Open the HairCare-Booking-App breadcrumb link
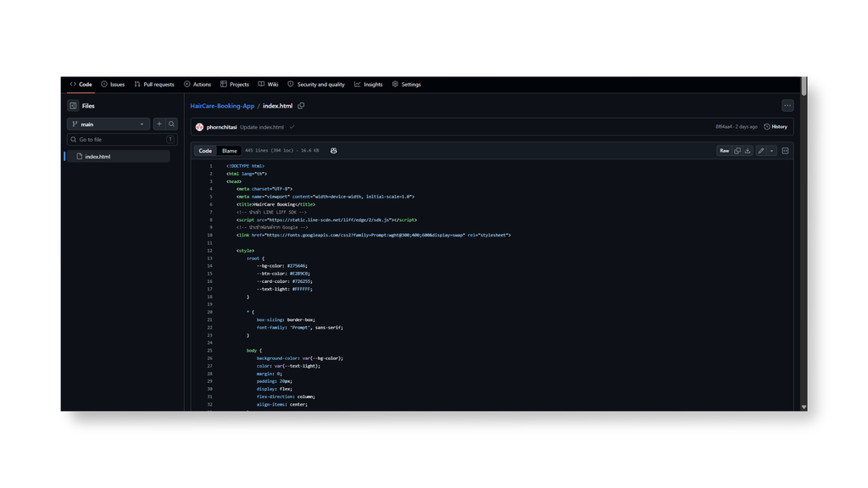The height and width of the screenshot is (488, 868). point(222,106)
